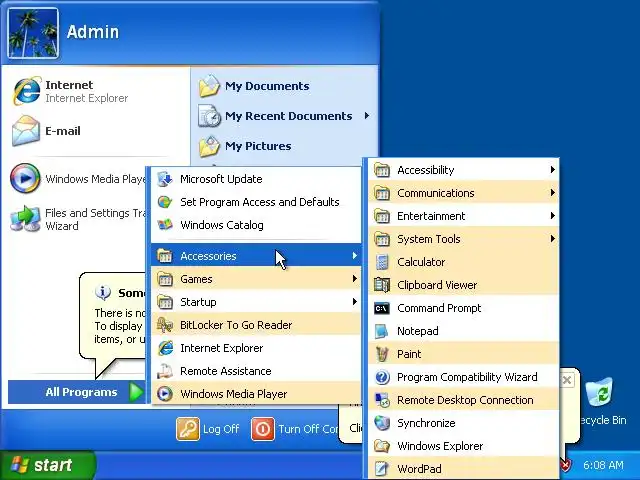Click the Clipboard Viewer icon
The image size is (640, 480).
tap(382, 285)
